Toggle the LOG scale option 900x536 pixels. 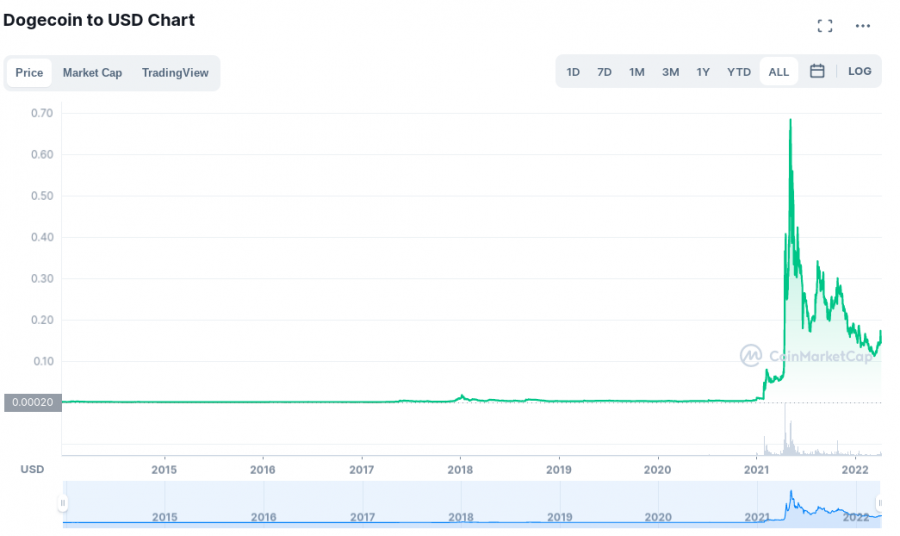tap(859, 71)
